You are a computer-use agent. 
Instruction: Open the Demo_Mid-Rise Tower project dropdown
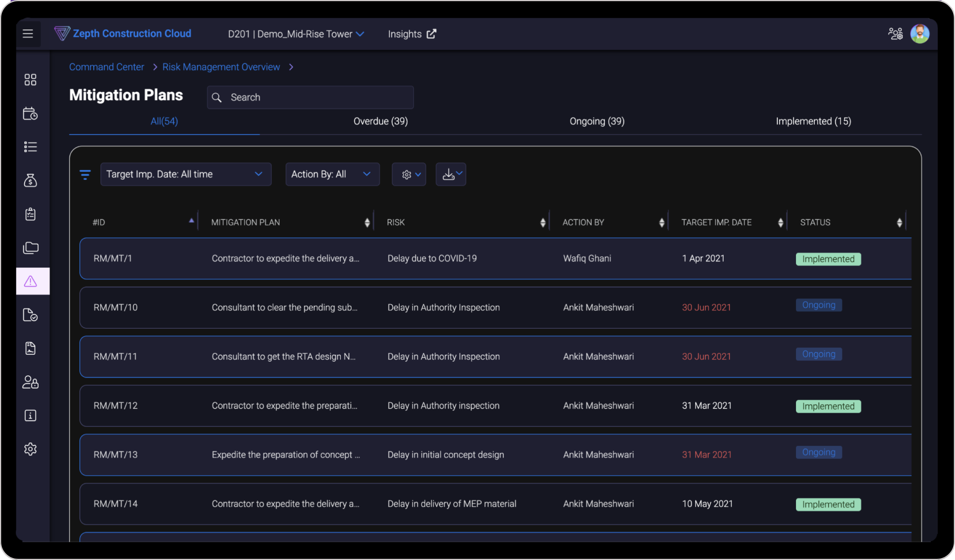coord(296,34)
